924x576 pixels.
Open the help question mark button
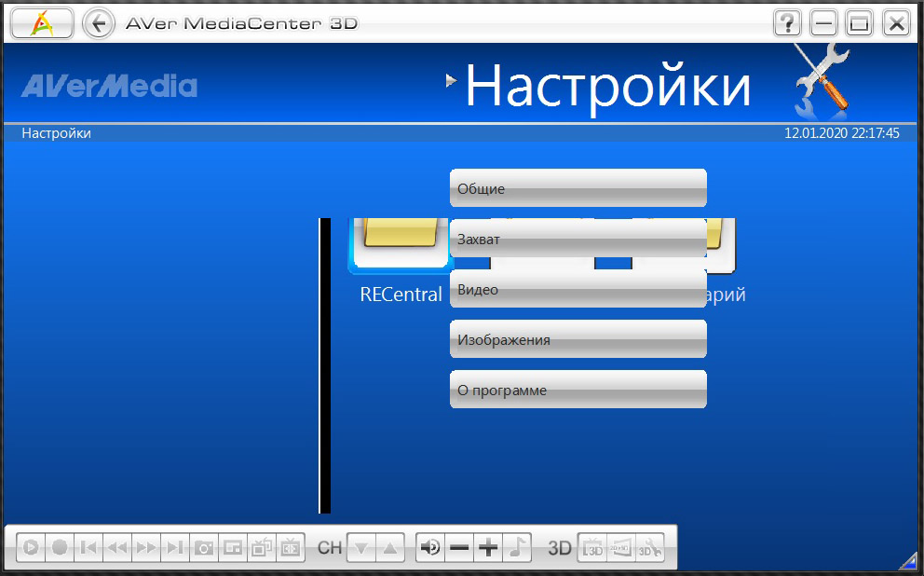[787, 23]
